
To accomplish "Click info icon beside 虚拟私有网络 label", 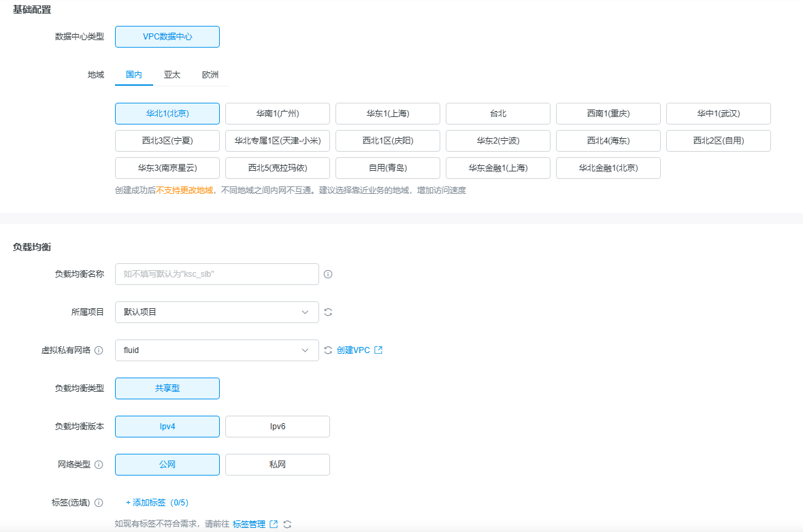I will click(x=99, y=350).
